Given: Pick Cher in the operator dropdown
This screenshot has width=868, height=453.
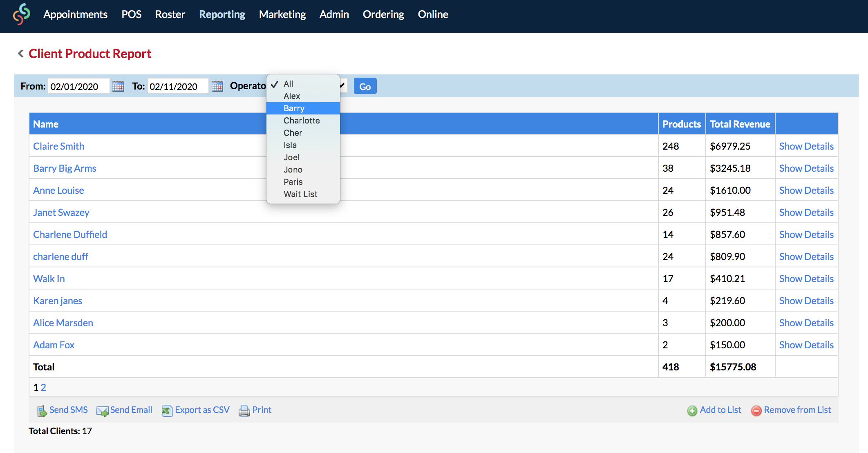Looking at the screenshot, I should [x=303, y=133].
